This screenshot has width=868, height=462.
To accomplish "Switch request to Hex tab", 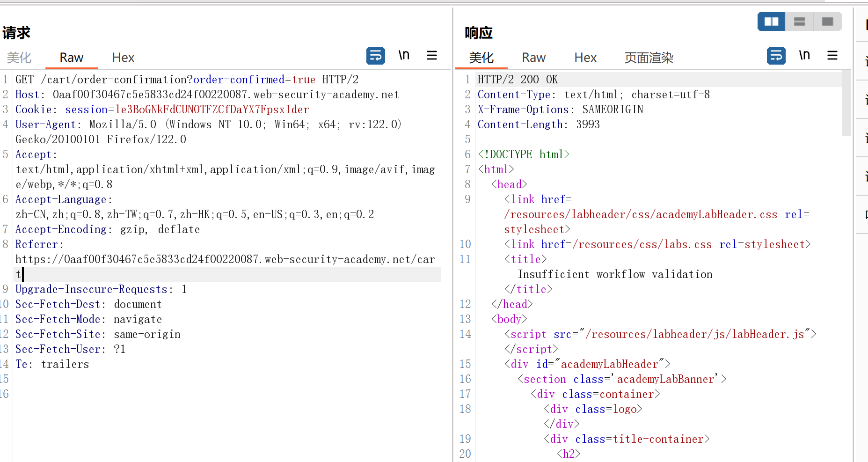I will tap(123, 58).
